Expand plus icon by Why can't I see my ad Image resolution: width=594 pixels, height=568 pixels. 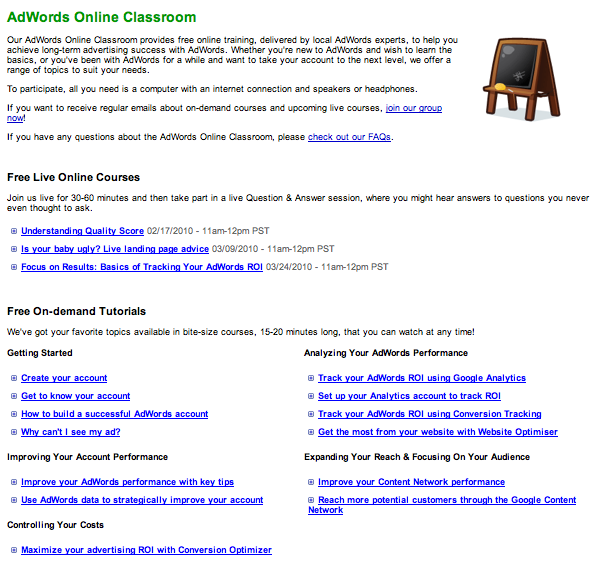pos(14,432)
